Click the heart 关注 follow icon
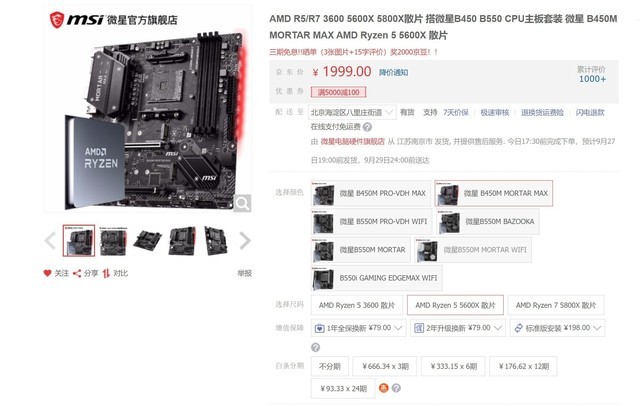640x406 pixels. click(47, 273)
